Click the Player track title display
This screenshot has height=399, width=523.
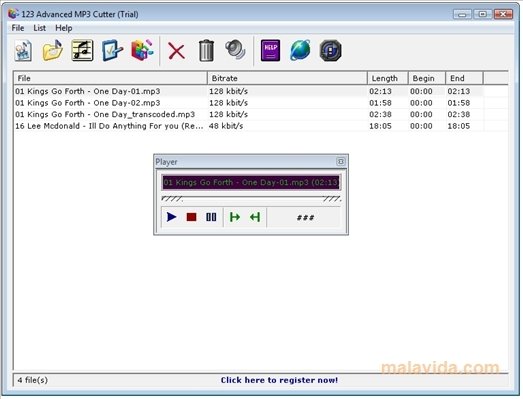pyautogui.click(x=251, y=182)
